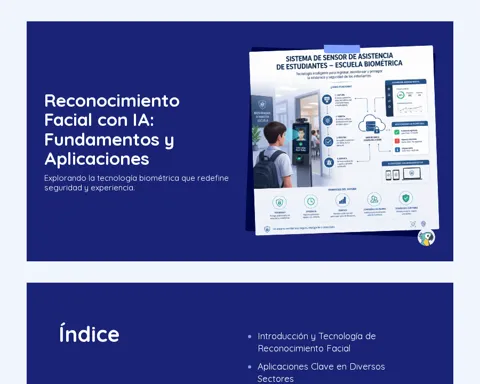Screen dimensions: 480x384
Task: Click the red alert box in the notifications panel
Action: click(x=397, y=141)
